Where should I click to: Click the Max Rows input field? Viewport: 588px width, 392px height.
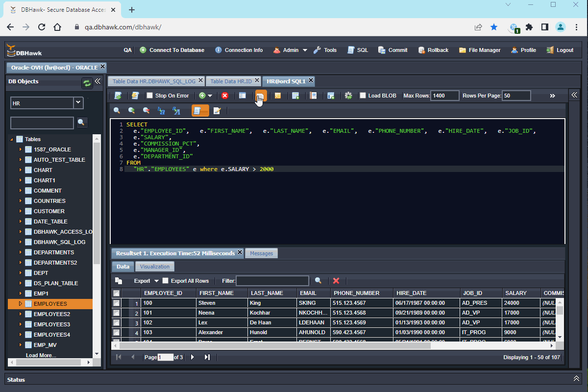(x=444, y=96)
